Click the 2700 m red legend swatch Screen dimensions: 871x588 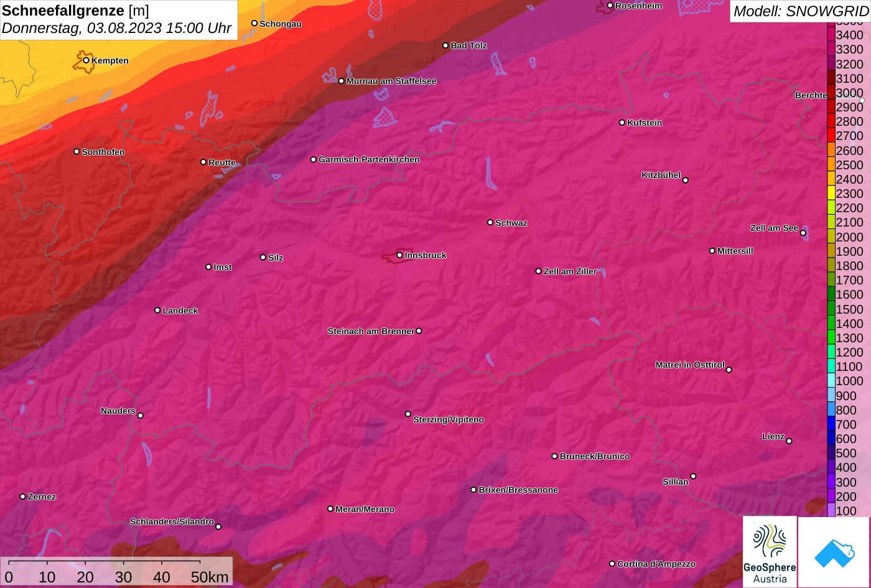[x=831, y=136]
